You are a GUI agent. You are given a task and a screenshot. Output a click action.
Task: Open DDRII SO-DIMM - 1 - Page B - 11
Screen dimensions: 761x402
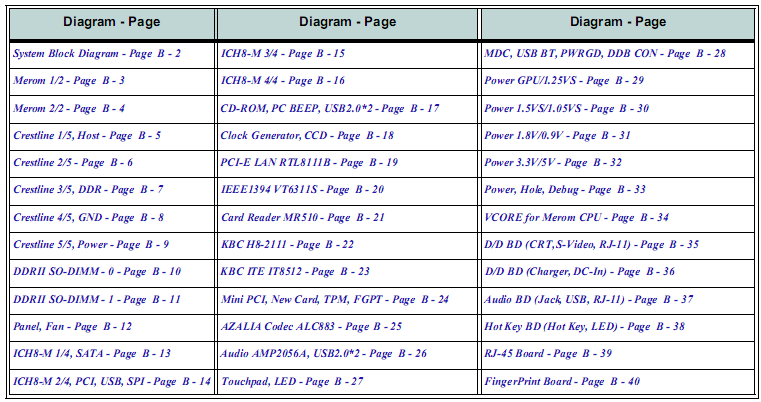pos(97,300)
